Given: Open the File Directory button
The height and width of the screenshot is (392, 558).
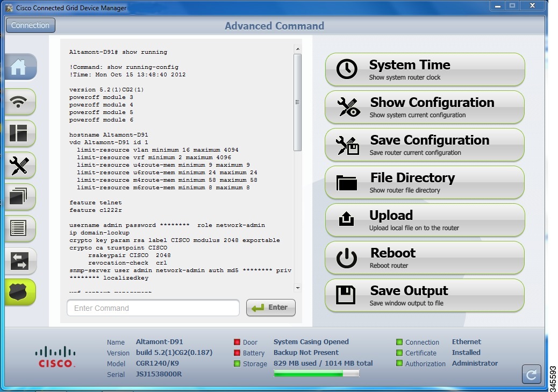Looking at the screenshot, I should point(425,182).
